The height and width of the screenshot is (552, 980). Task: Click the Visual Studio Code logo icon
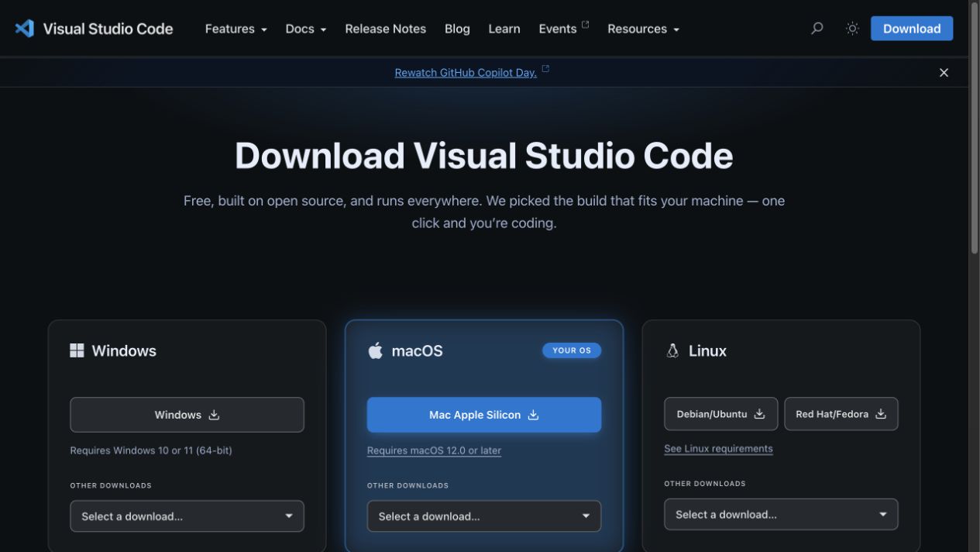click(25, 29)
